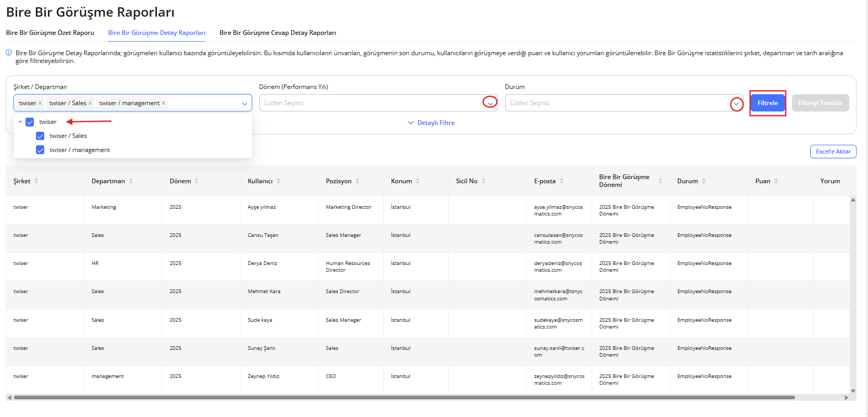Uncheck twiser / management checkbox
This screenshot has height=417, width=868.
point(40,150)
